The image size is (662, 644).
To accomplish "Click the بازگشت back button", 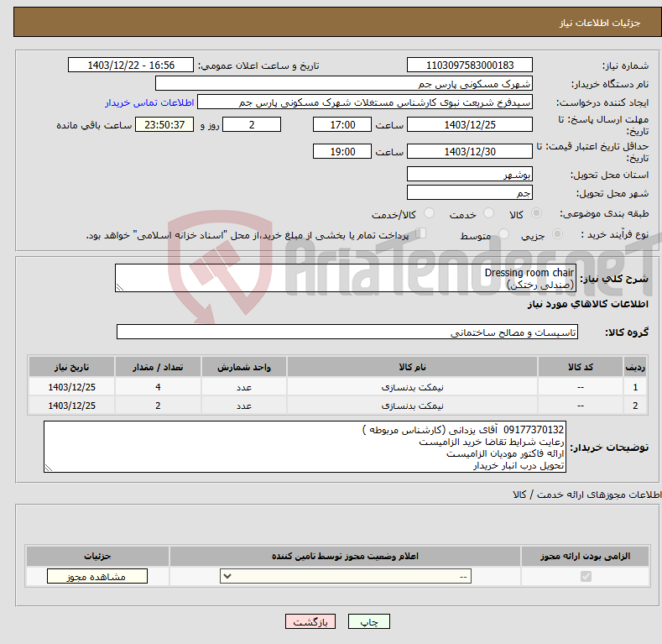I will (x=310, y=621).
